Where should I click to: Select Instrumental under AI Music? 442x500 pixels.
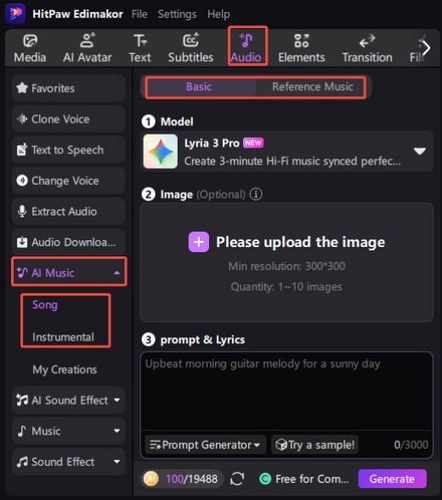63,337
